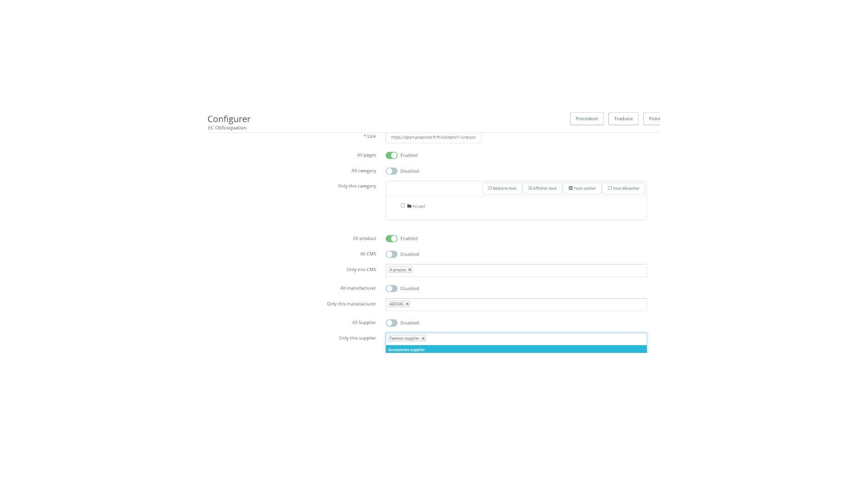Click Tout décocher to uncheck all
Viewport: 868px width, 488px height.
click(623, 188)
